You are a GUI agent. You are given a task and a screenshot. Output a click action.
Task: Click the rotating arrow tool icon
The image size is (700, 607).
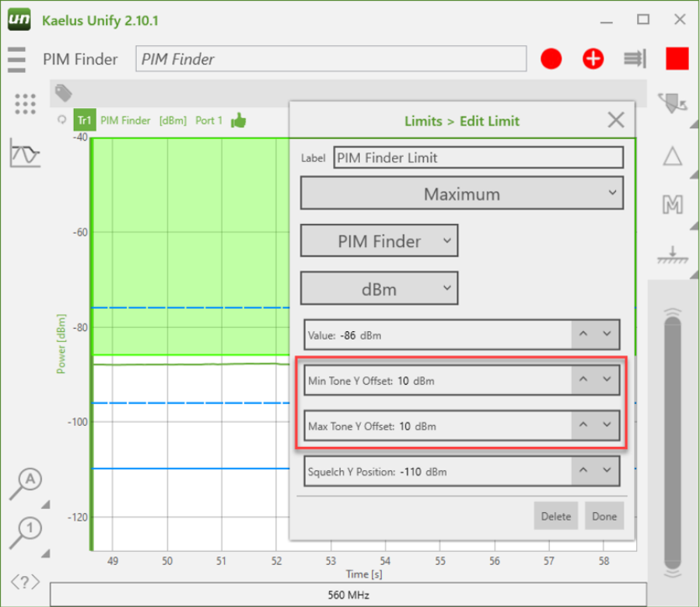coord(672,103)
